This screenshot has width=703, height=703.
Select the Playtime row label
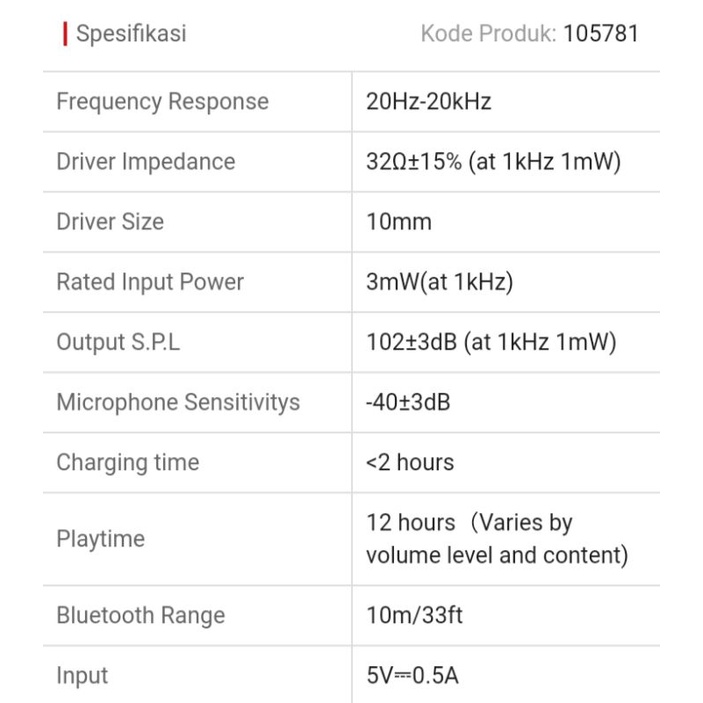click(100, 539)
